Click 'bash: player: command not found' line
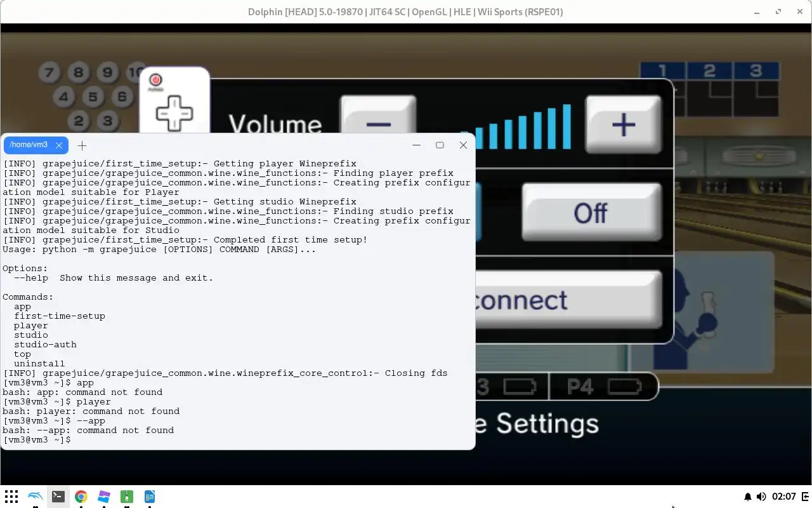812x508 pixels. coord(91,411)
